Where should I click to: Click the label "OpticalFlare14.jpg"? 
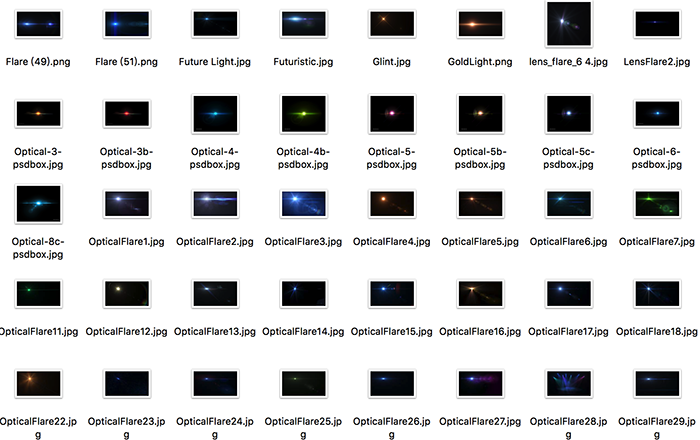click(303, 332)
